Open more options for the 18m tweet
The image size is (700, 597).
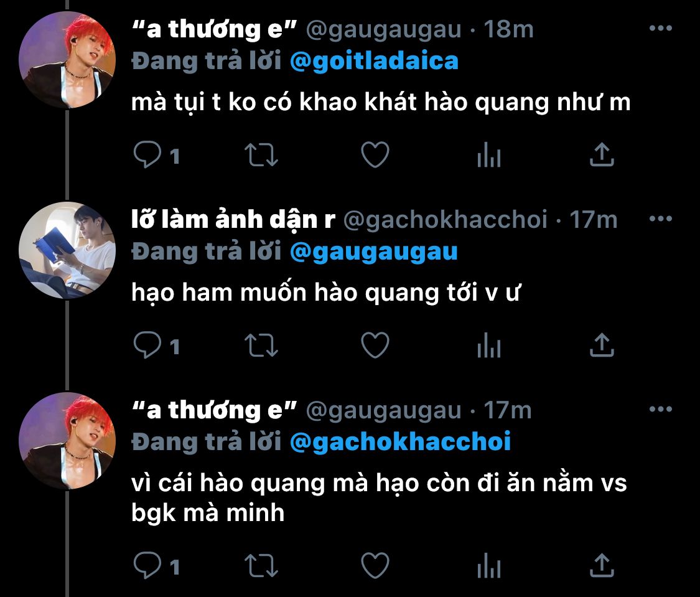pos(661,28)
